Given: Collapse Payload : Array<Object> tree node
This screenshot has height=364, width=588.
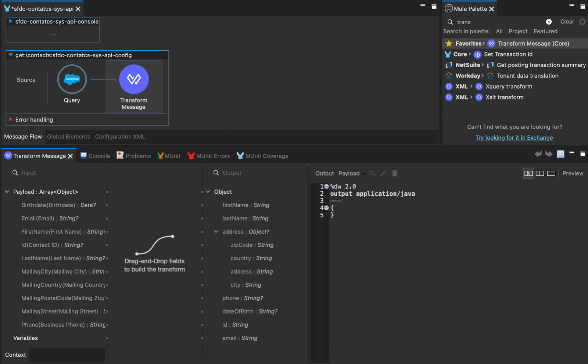Looking at the screenshot, I should click(x=7, y=192).
